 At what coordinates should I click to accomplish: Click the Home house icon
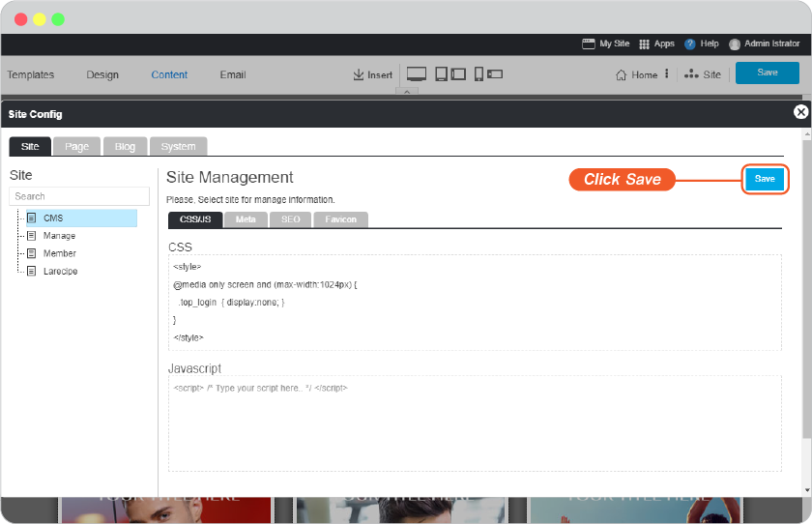pos(622,75)
